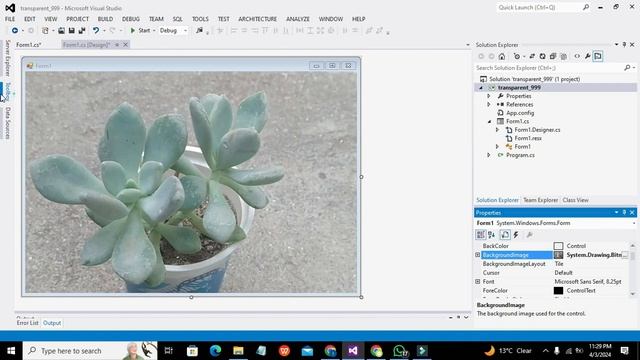Open the FILE menu
The image size is (640, 360).
[10, 19]
